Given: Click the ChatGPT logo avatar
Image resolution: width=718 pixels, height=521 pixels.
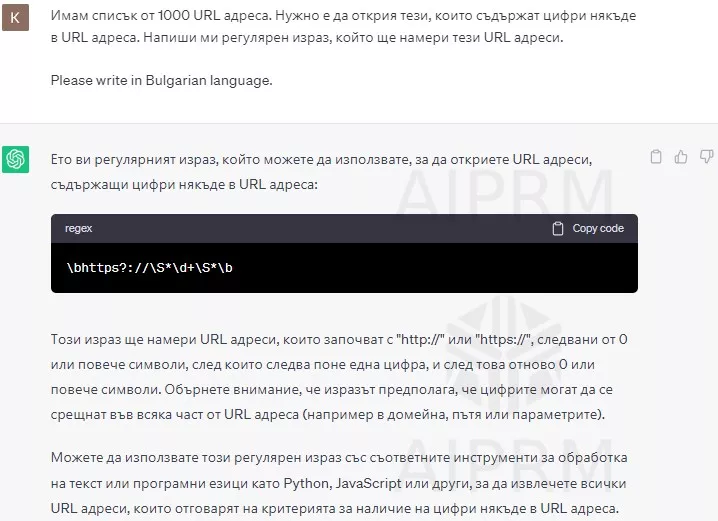Looking at the screenshot, I should tap(15, 159).
